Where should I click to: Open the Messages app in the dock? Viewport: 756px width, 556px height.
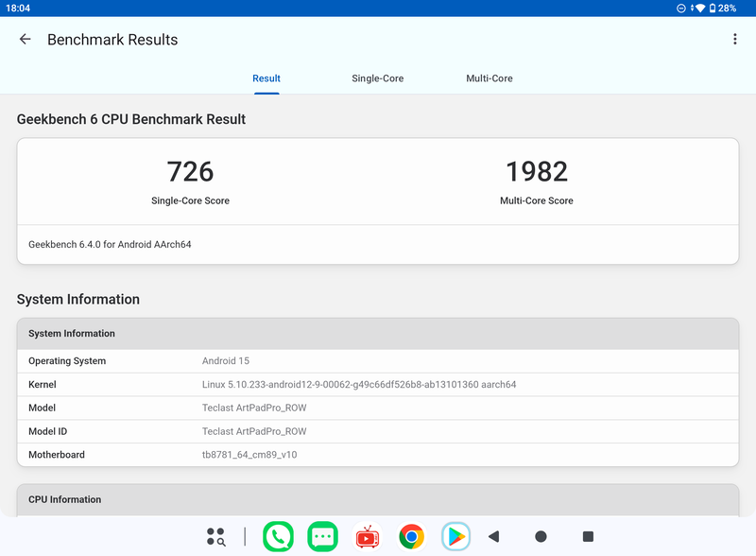click(x=322, y=536)
